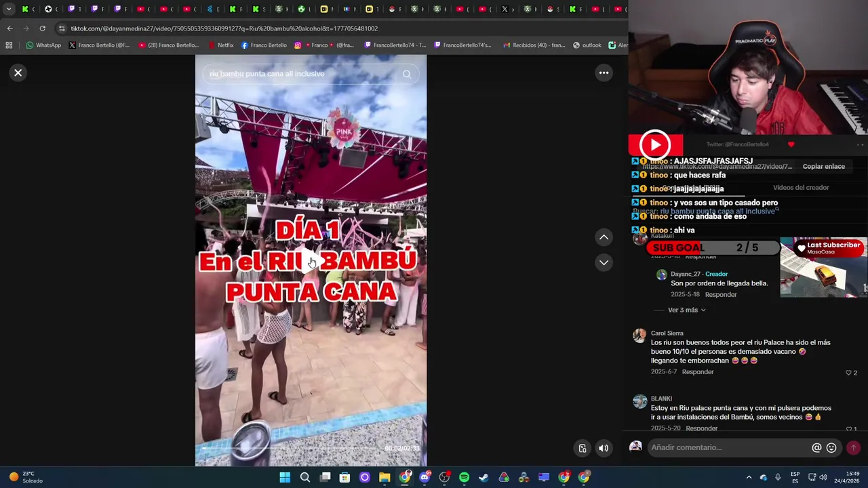Screen dimensions: 868x488
Task: Open Discord from the taskbar
Action: (425, 477)
